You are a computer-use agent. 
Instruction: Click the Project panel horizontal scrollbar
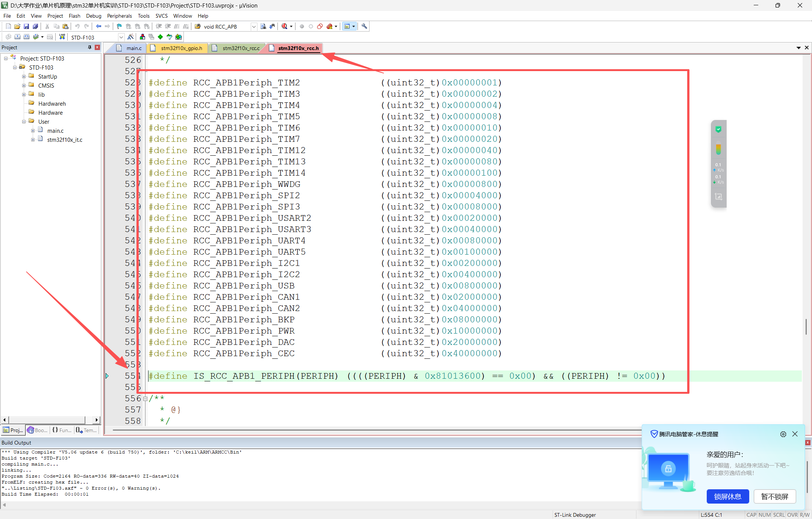tap(47, 420)
